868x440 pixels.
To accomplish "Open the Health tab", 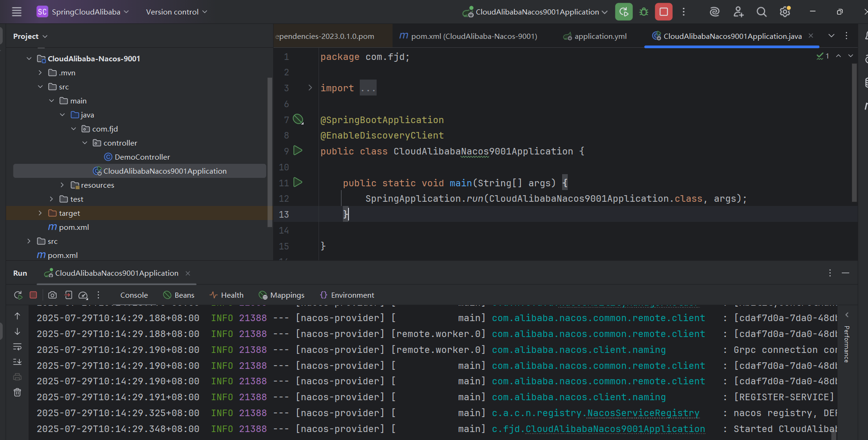I will point(227,295).
